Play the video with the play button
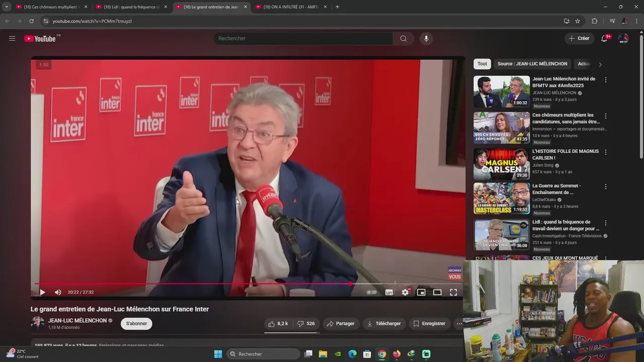The width and height of the screenshot is (644, 362). pos(42,292)
